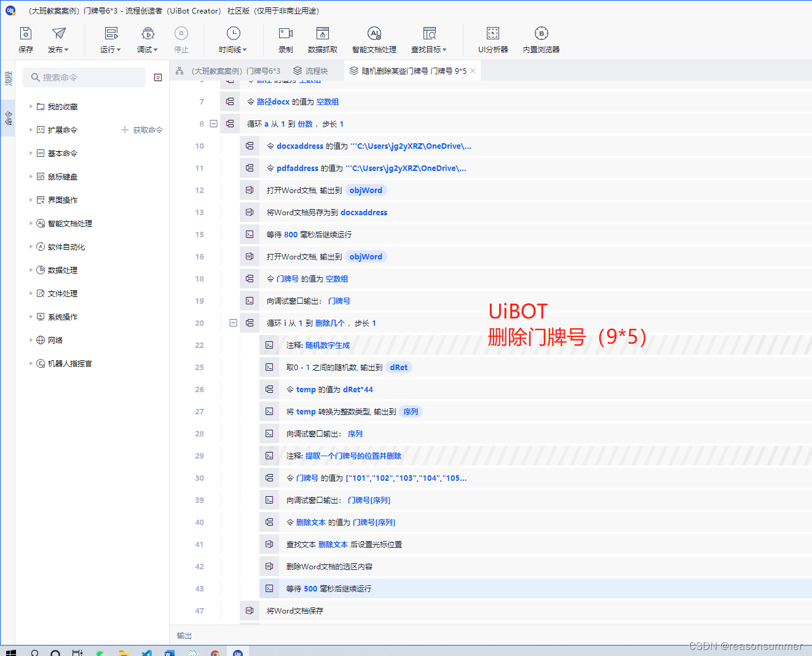The height and width of the screenshot is (656, 812).
Task: Select the 数据处理 tree item
Action: coord(63,270)
